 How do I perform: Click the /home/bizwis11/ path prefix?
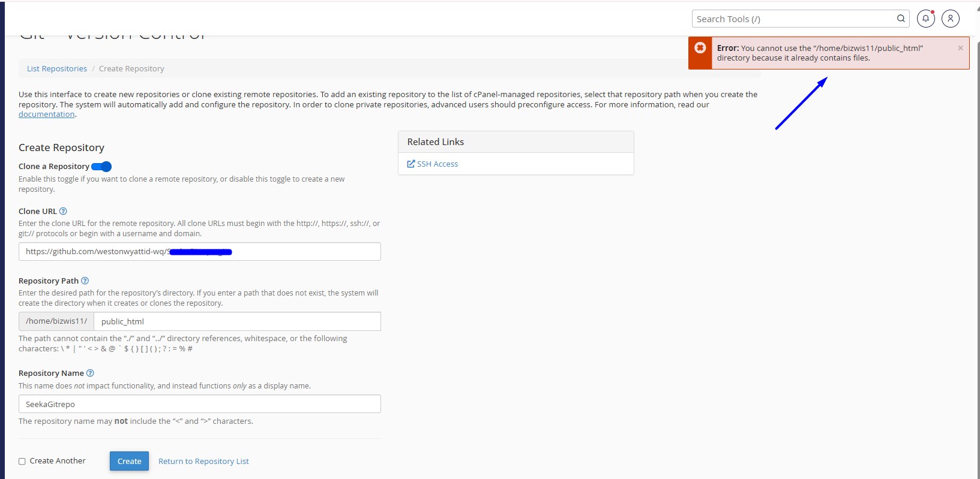click(56, 321)
